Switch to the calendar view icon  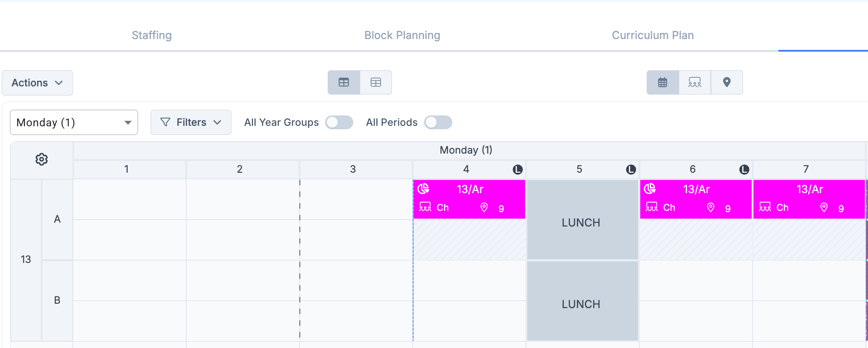tap(662, 82)
